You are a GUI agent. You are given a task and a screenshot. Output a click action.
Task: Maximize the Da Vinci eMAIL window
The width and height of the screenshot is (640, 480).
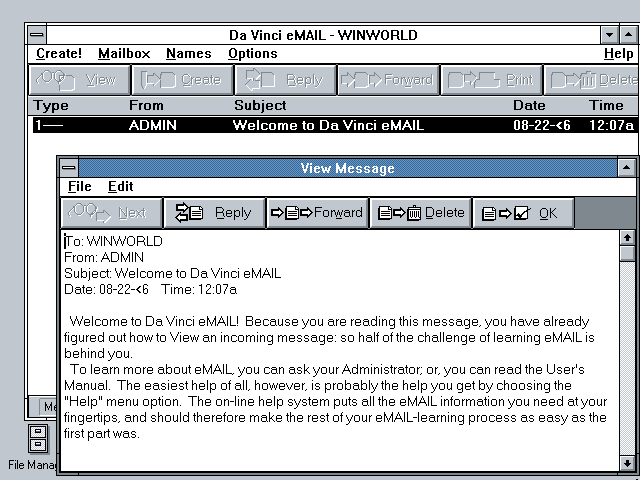(x=629, y=35)
